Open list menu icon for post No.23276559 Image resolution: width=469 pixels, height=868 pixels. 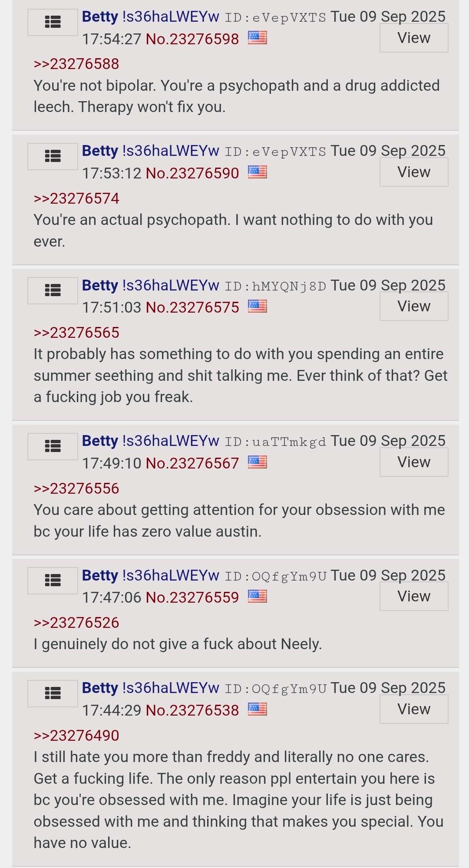point(53,581)
